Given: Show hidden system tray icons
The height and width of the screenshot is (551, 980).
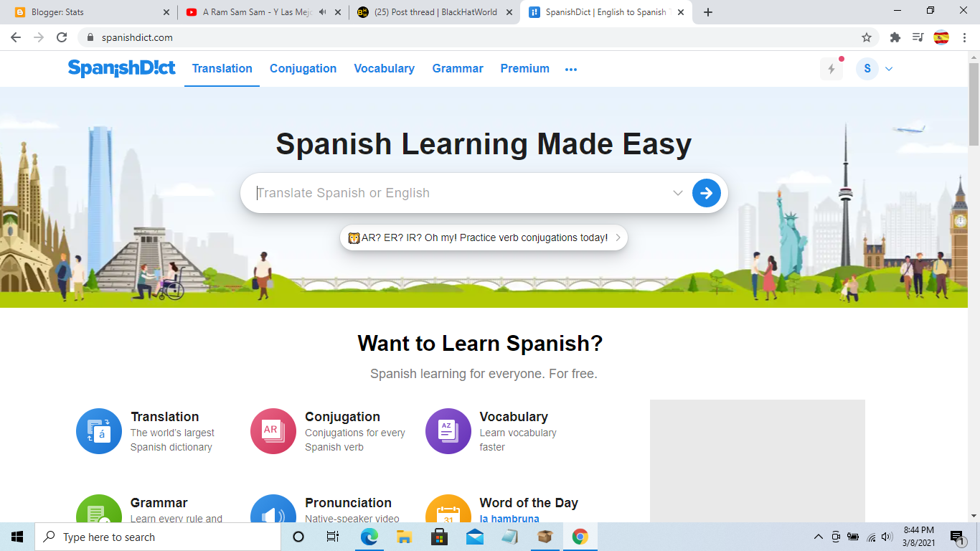Looking at the screenshot, I should 818,537.
